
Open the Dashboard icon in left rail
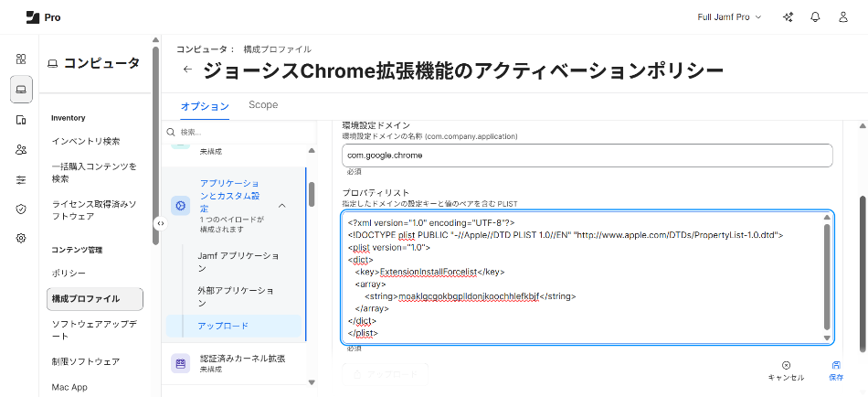pyautogui.click(x=20, y=59)
